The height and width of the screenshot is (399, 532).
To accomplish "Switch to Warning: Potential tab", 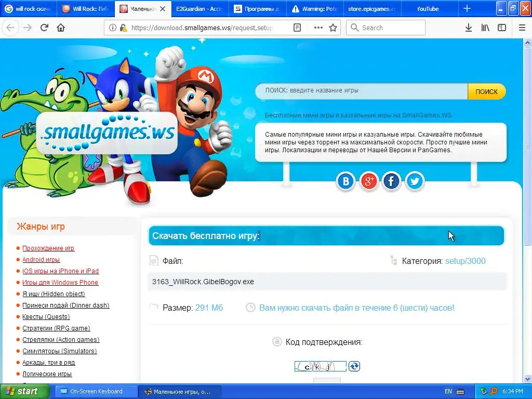I will (315, 9).
